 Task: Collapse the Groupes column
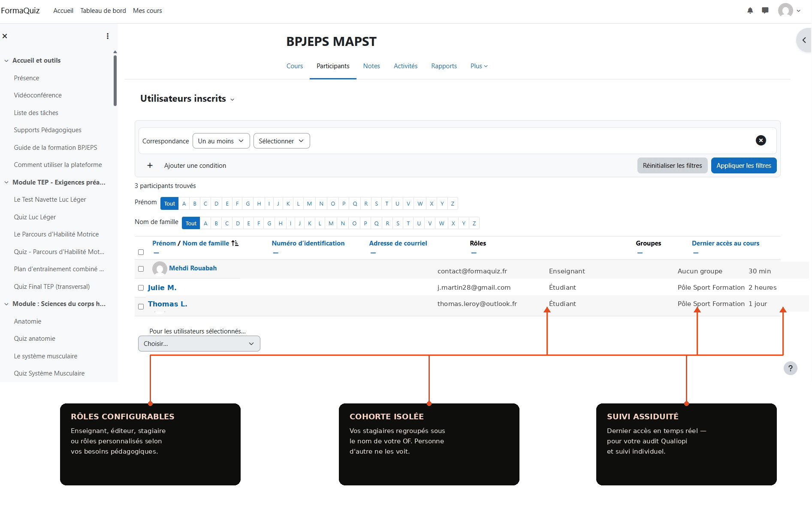640,253
